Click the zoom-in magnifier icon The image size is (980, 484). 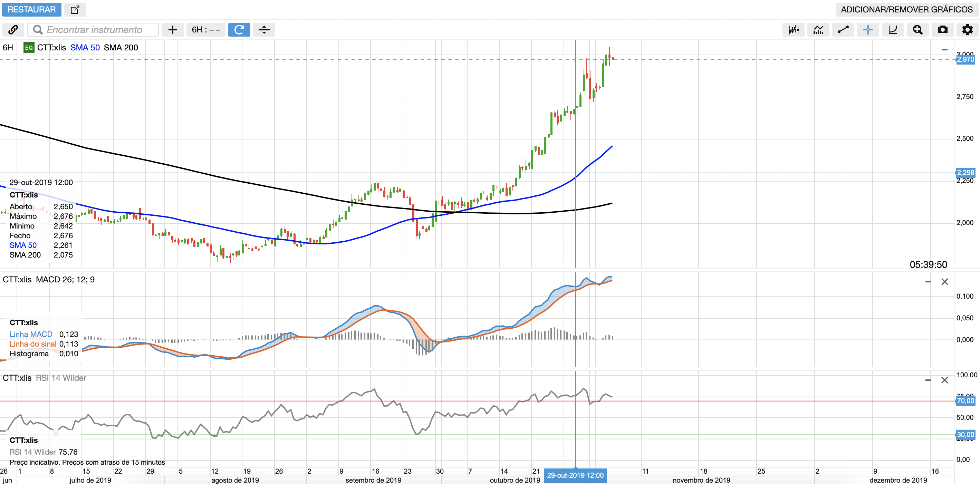(917, 30)
